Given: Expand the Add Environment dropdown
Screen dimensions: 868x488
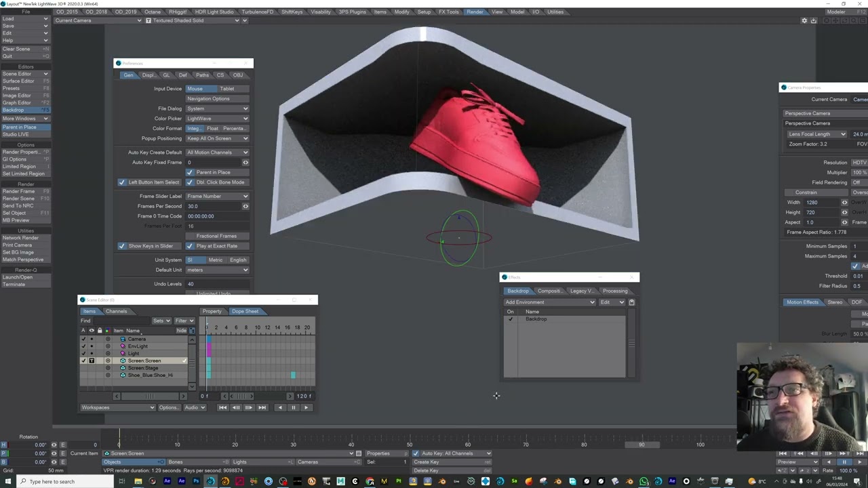Looking at the screenshot, I should [550, 302].
